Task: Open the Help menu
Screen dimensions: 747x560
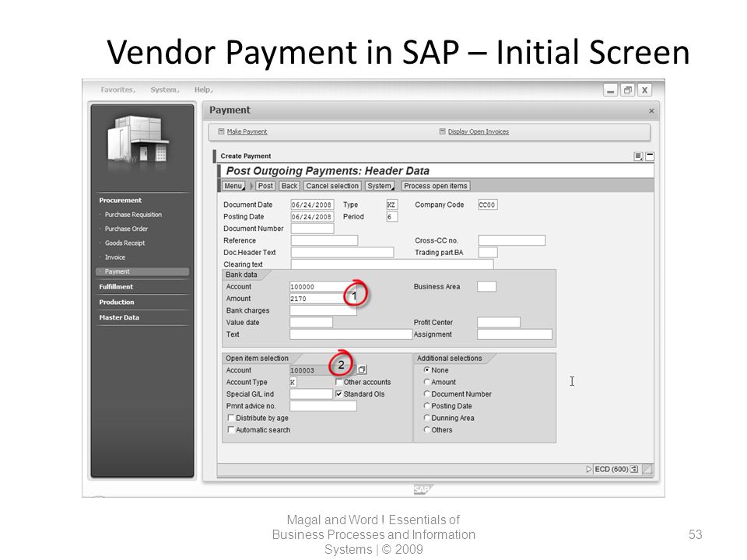Action: coord(203,89)
